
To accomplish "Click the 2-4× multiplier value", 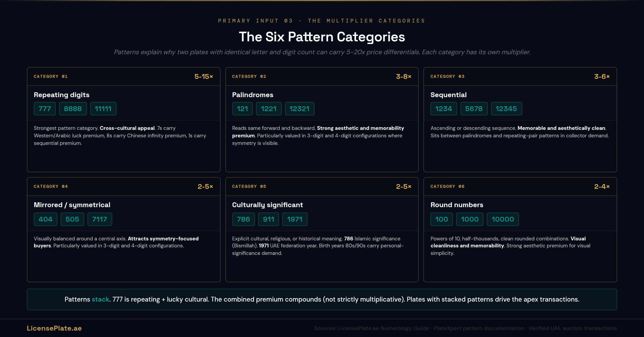I will pyautogui.click(x=602, y=186).
